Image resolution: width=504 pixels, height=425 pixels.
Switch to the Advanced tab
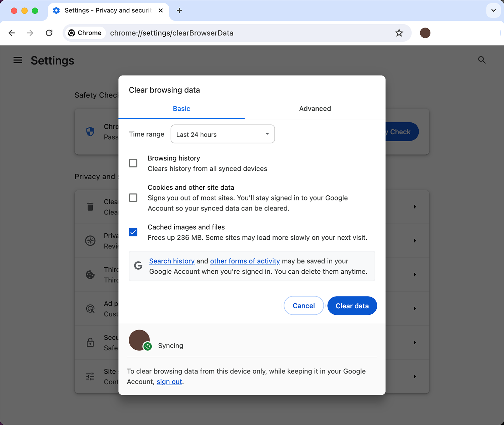click(315, 108)
